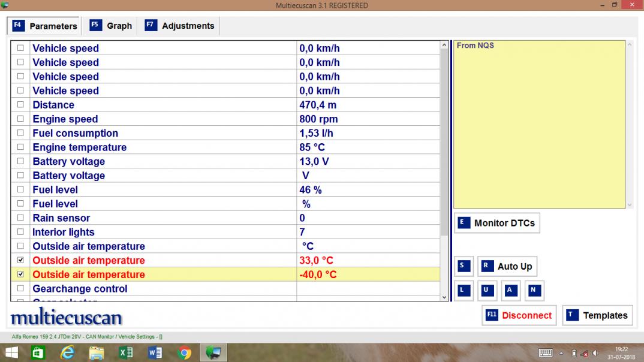Open Word from the taskbar
The image size is (644, 362).
(x=155, y=352)
